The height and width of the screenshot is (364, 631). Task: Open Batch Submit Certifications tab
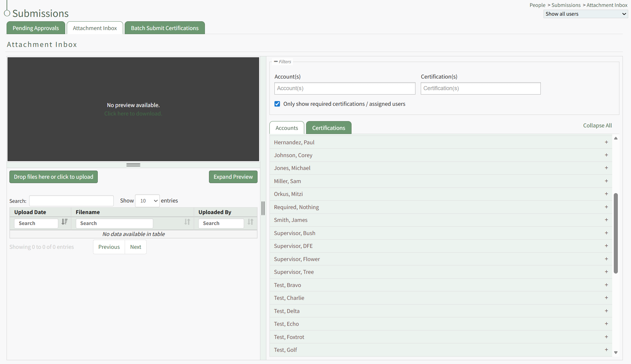(164, 28)
